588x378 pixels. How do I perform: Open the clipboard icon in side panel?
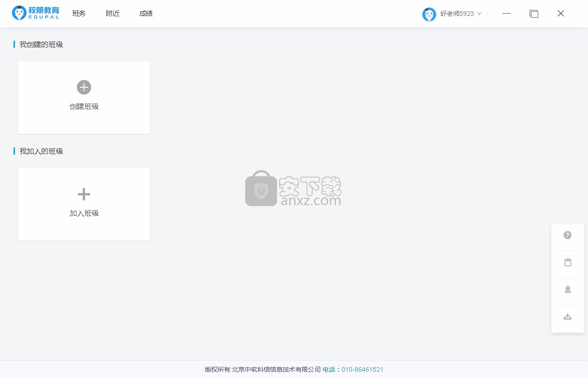point(568,262)
